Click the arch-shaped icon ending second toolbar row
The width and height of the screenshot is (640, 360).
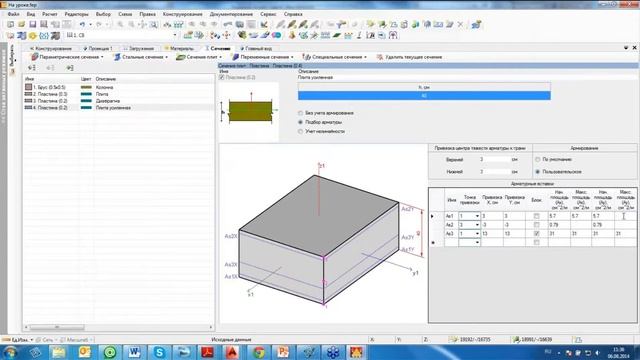(393, 36)
